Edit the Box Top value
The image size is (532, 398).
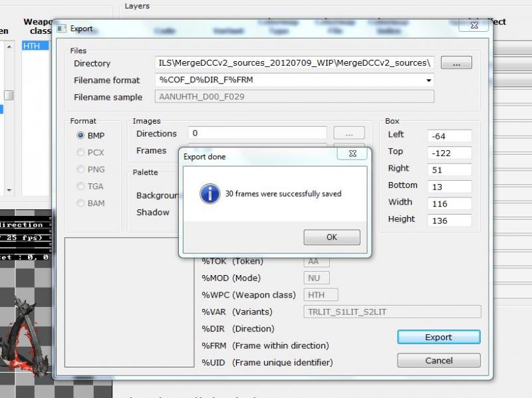450,153
